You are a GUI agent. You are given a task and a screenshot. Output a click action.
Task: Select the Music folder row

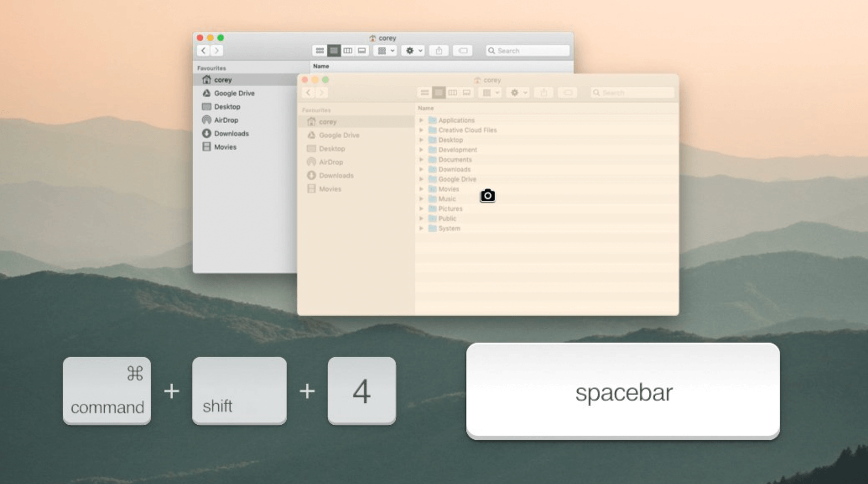pyautogui.click(x=547, y=199)
